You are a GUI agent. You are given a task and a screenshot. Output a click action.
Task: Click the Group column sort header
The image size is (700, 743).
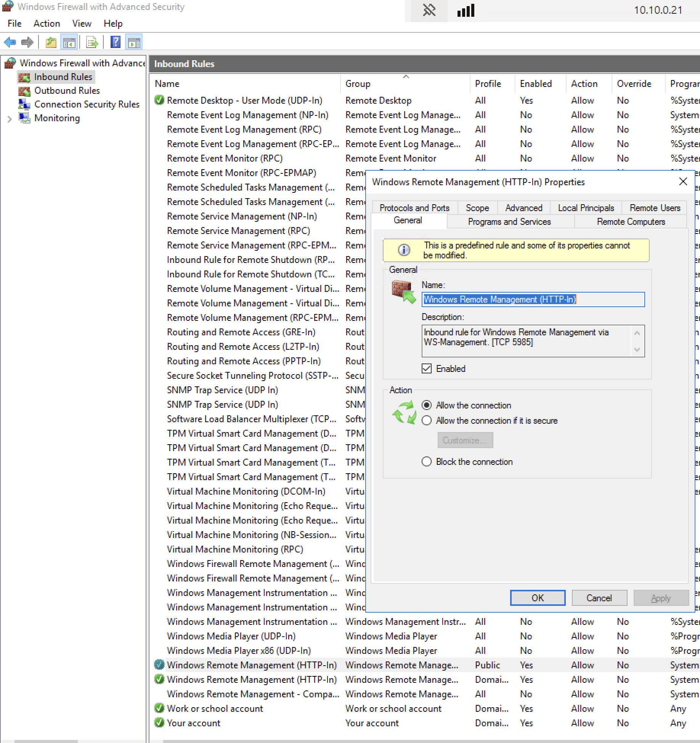405,83
